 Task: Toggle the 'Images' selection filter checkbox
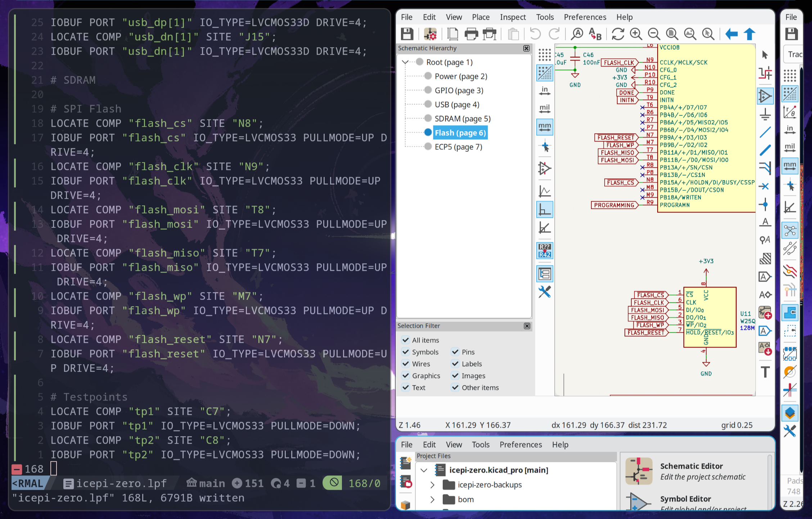(455, 375)
